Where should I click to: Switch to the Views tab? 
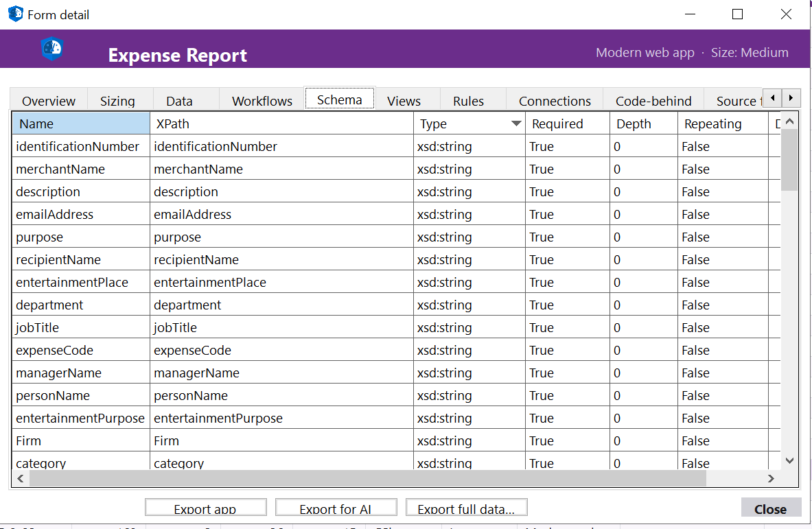click(406, 100)
